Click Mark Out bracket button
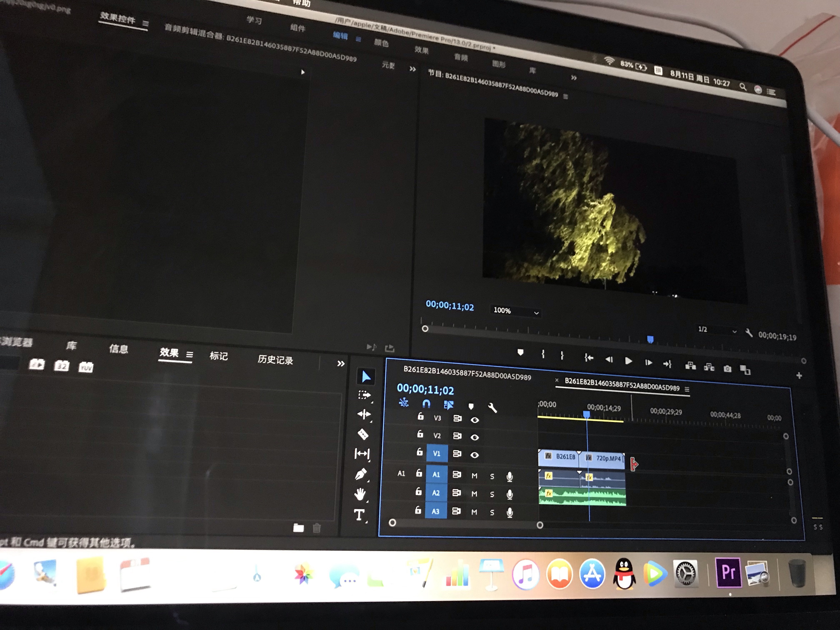Viewport: 840px width, 630px height. (562, 356)
